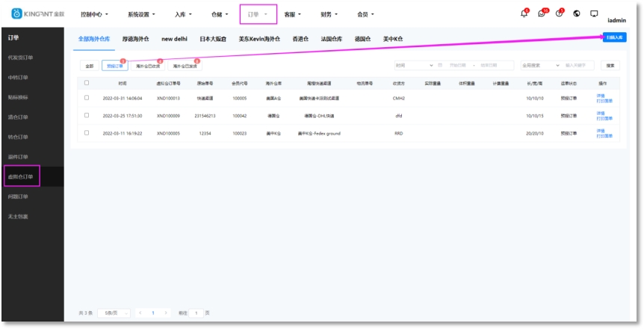Click the monitor screen icon in header

click(x=594, y=14)
